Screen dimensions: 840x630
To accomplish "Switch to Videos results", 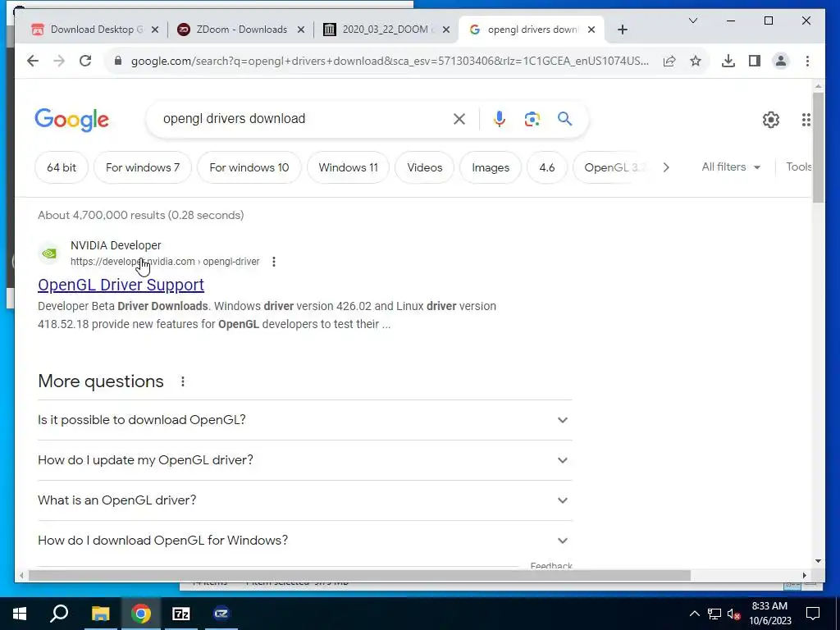I will point(425,167).
